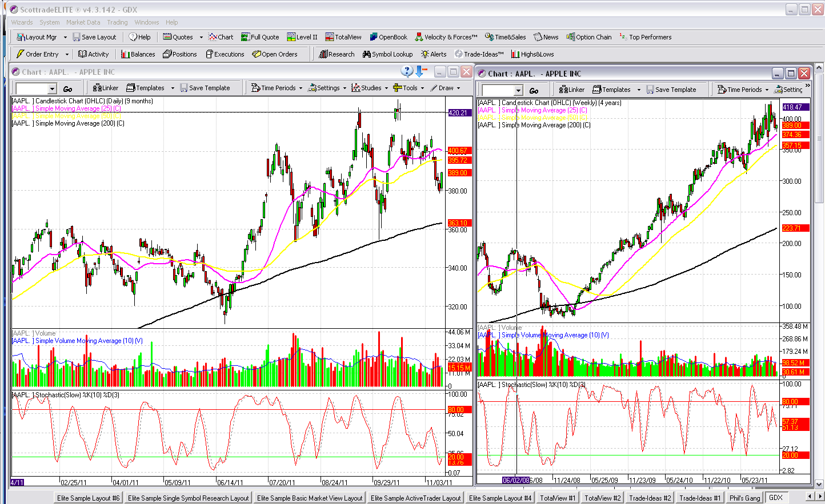Open Highs&Lows window
825x504 pixels.
click(x=533, y=54)
